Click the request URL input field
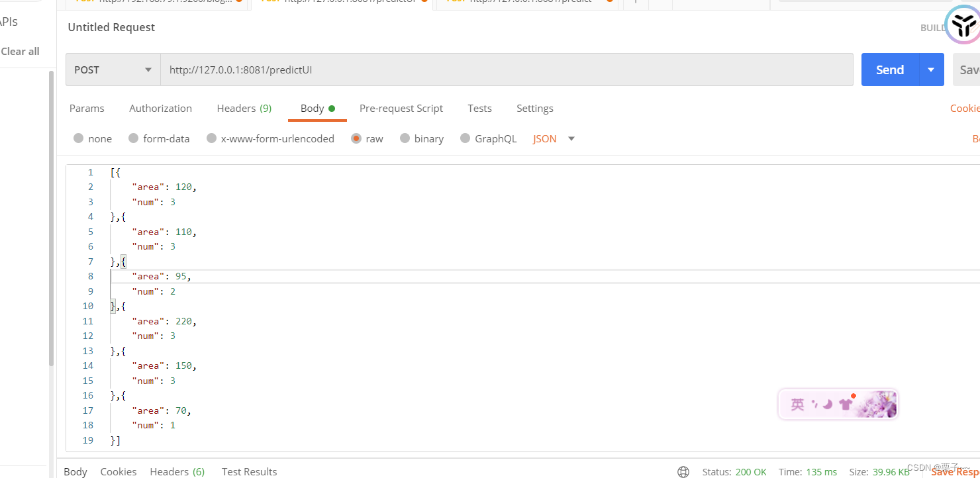 [507, 70]
